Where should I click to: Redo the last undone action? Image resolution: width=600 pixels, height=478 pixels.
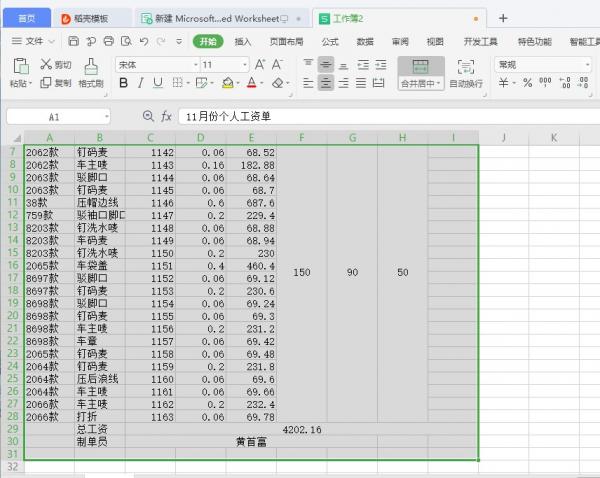(x=161, y=41)
